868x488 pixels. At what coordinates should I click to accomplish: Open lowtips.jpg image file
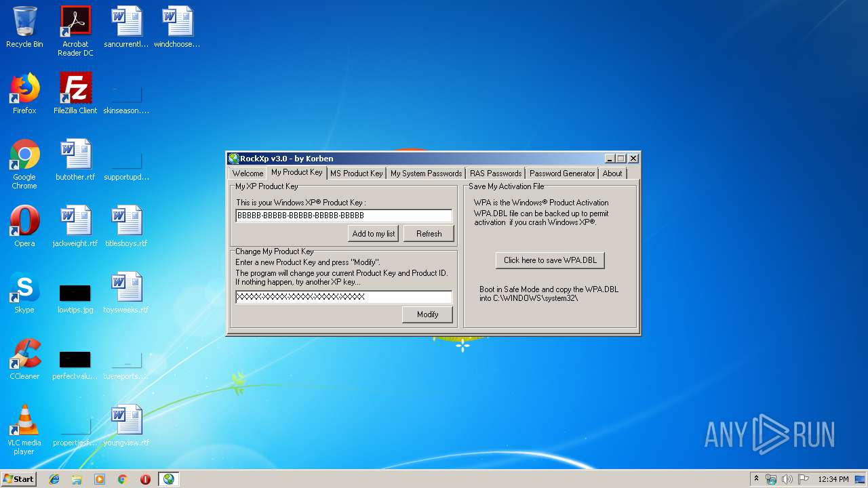[x=75, y=298]
